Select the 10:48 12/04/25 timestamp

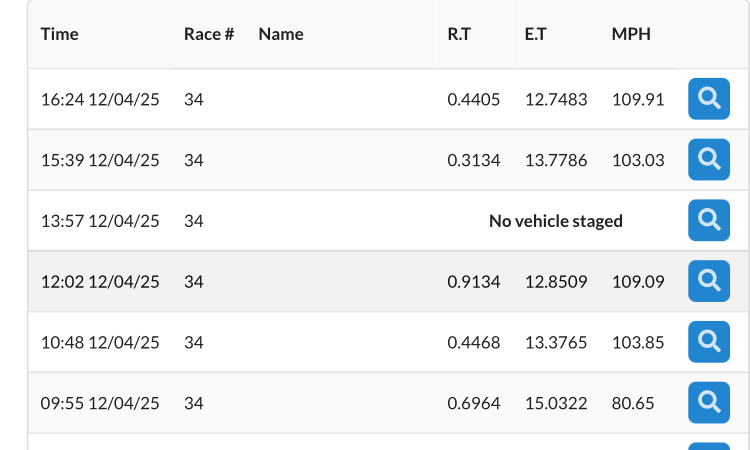click(x=100, y=342)
